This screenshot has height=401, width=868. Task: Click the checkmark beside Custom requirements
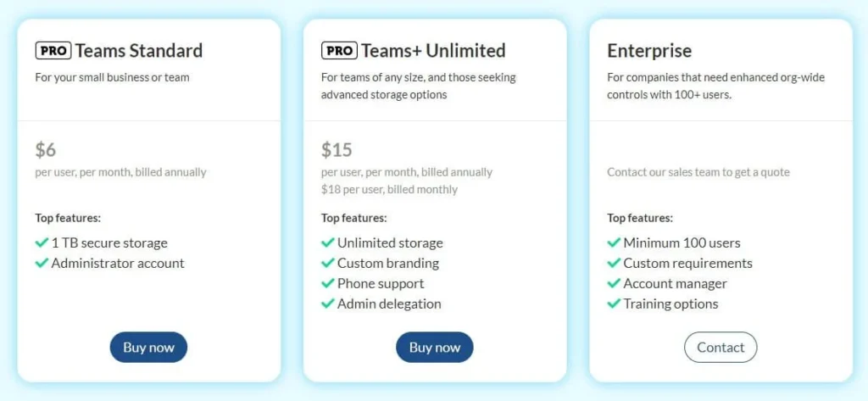pyautogui.click(x=614, y=264)
